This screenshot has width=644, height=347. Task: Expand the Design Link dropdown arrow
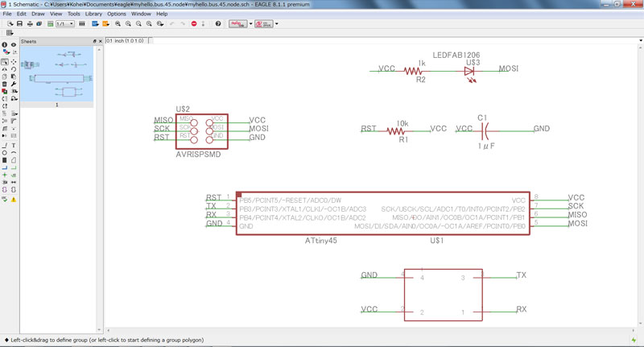(x=251, y=24)
